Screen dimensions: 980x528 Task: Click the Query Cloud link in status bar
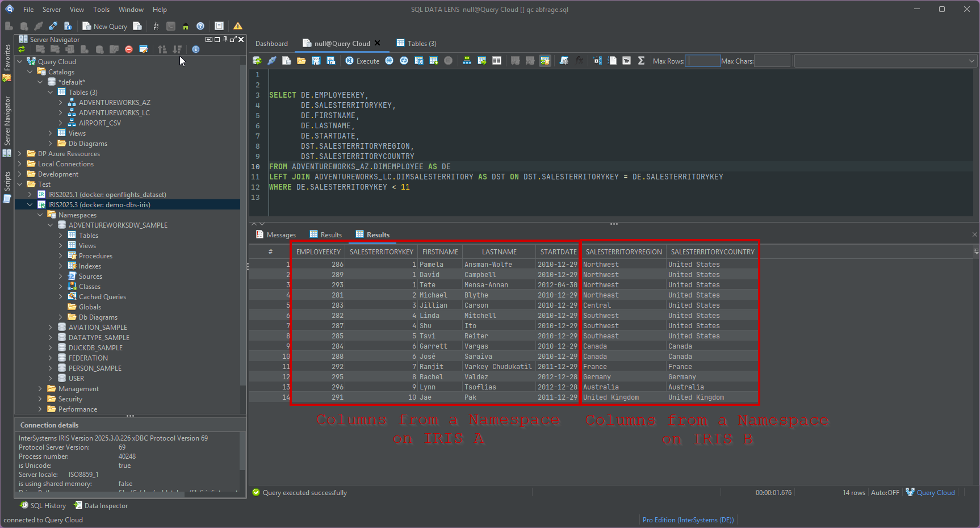pos(935,493)
